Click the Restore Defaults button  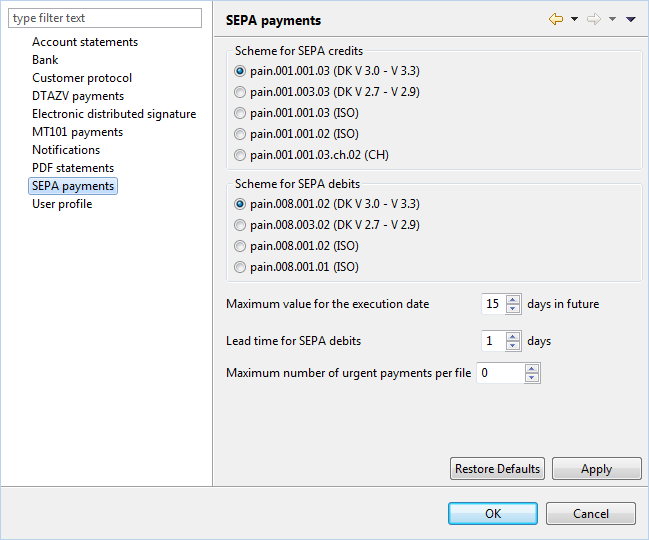pyautogui.click(x=497, y=469)
